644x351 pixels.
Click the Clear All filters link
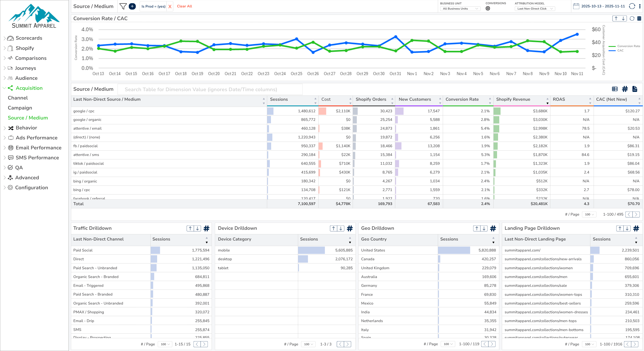point(184,6)
